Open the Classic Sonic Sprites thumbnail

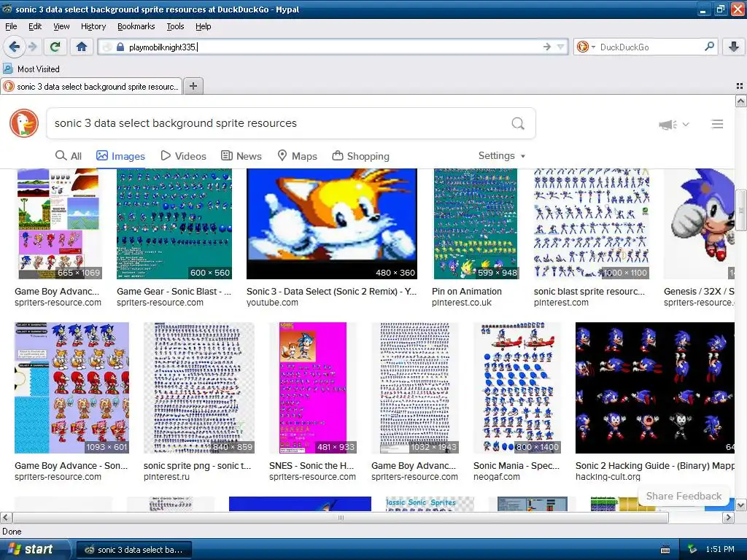click(430, 504)
